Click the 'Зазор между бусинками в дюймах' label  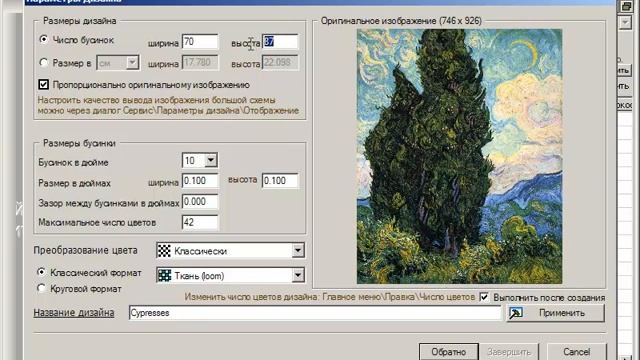(x=109, y=203)
